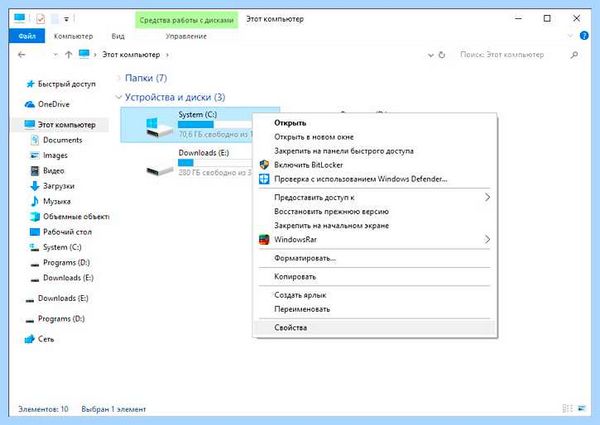This screenshot has width=600, height=425.
Task: Click the help question mark icon
Action: click(x=584, y=36)
